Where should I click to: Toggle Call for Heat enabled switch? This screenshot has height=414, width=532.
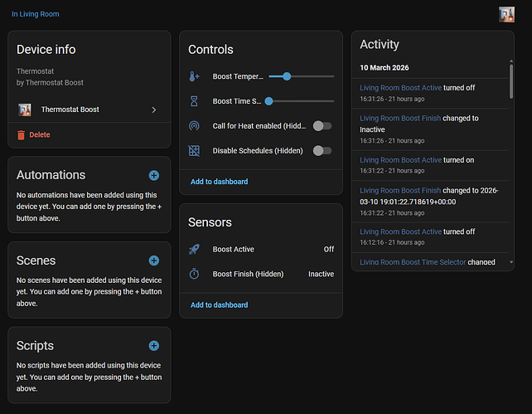322,126
